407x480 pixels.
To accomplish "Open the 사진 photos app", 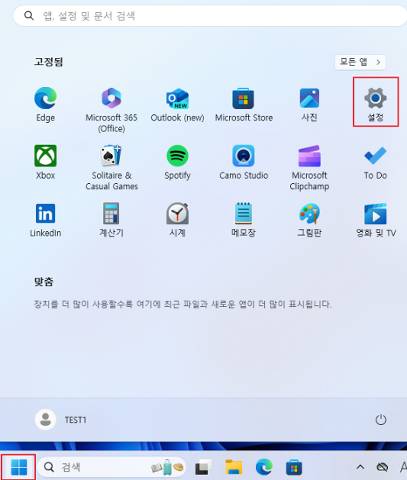I will (309, 105).
